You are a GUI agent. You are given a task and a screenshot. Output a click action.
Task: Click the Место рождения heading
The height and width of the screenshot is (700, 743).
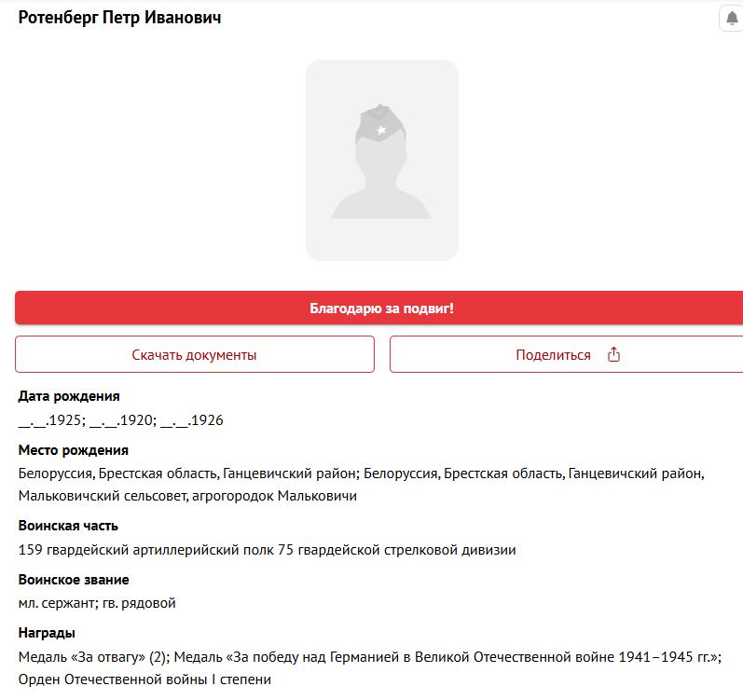(74, 450)
